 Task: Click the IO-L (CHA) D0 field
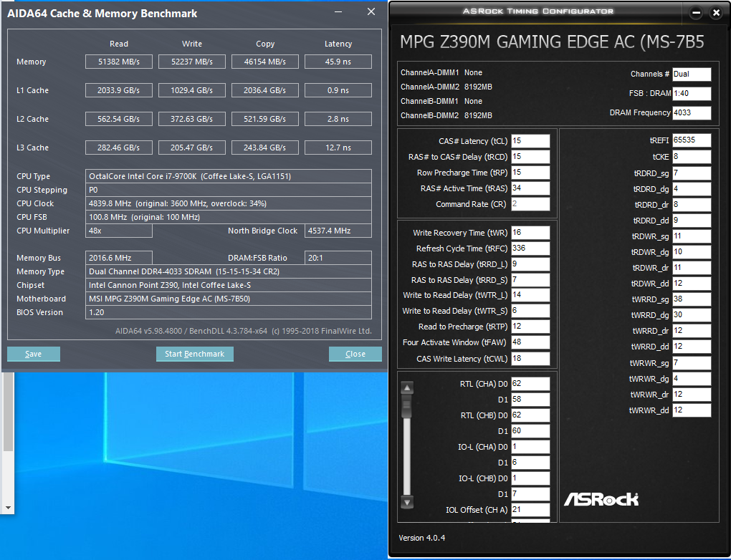point(530,447)
